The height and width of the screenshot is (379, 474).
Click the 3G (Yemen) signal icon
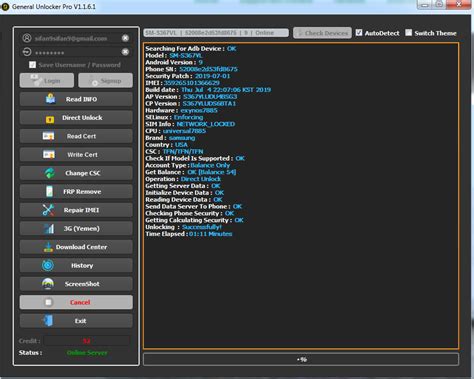click(49, 229)
